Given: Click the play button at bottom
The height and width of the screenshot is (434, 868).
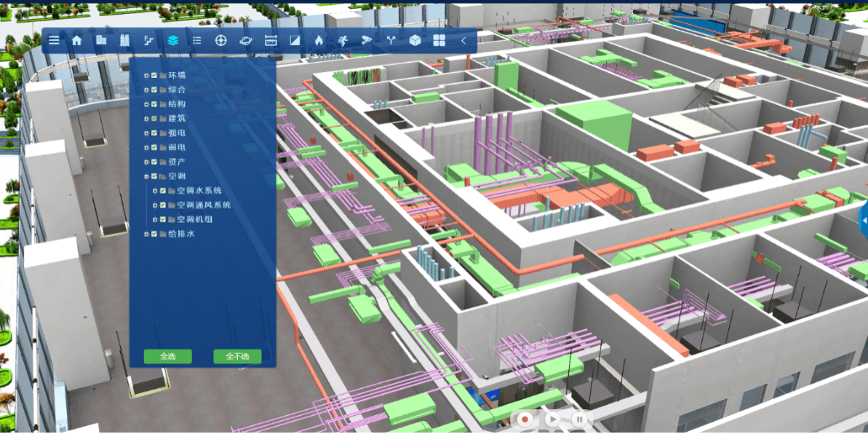Looking at the screenshot, I should click(x=552, y=419).
